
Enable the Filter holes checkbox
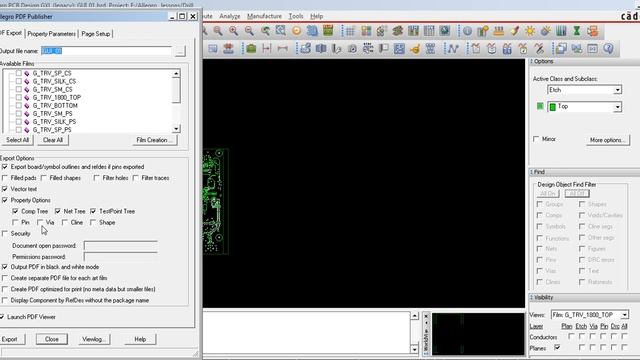tap(97, 178)
